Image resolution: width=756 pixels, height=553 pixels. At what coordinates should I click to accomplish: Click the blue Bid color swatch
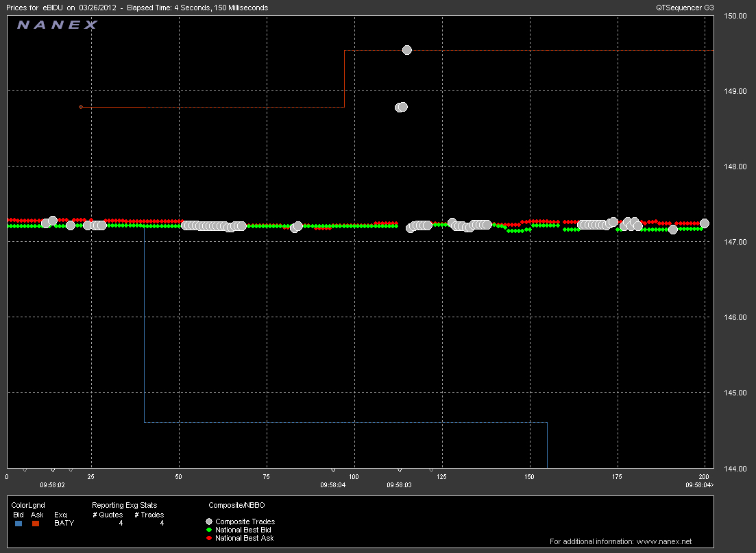pyautogui.click(x=19, y=523)
